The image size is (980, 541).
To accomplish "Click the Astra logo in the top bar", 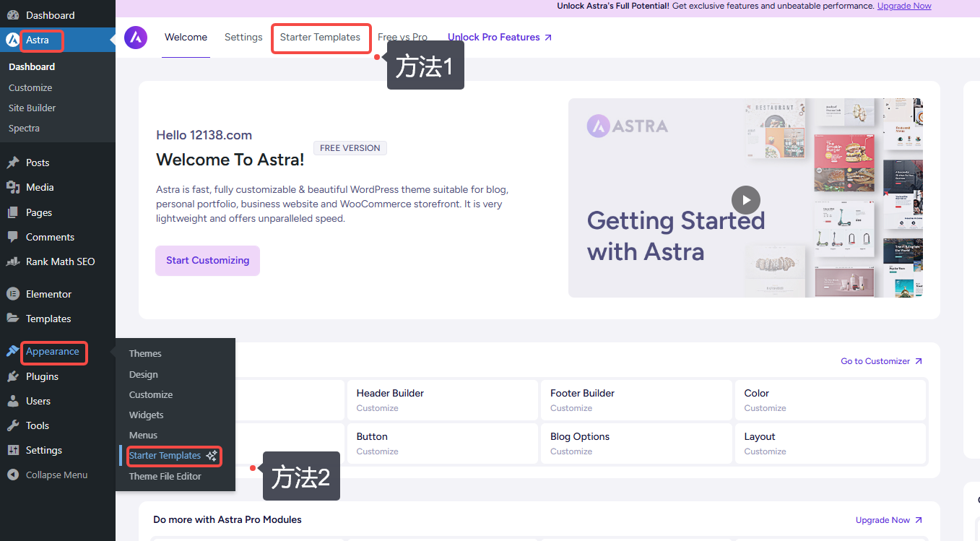I will [x=136, y=37].
